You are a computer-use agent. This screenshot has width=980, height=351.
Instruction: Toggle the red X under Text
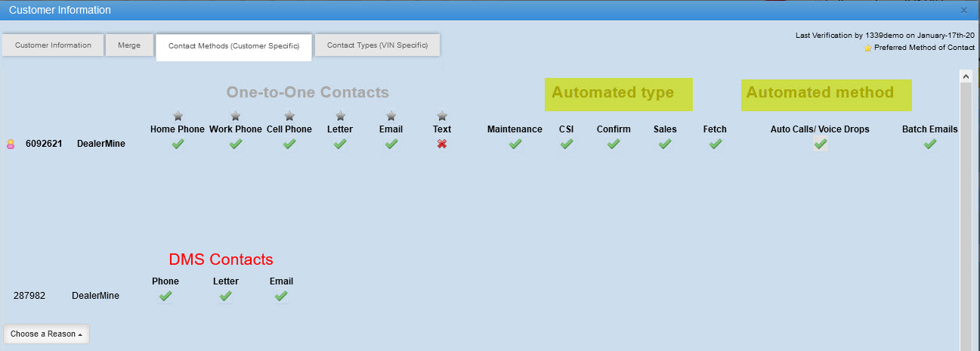tap(442, 144)
